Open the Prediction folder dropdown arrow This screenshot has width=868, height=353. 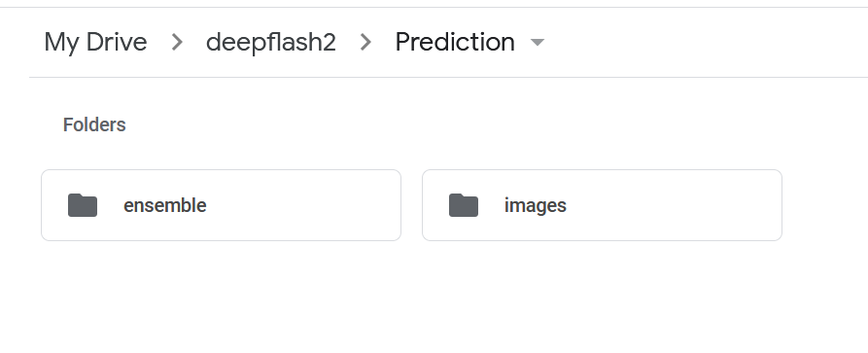click(537, 42)
